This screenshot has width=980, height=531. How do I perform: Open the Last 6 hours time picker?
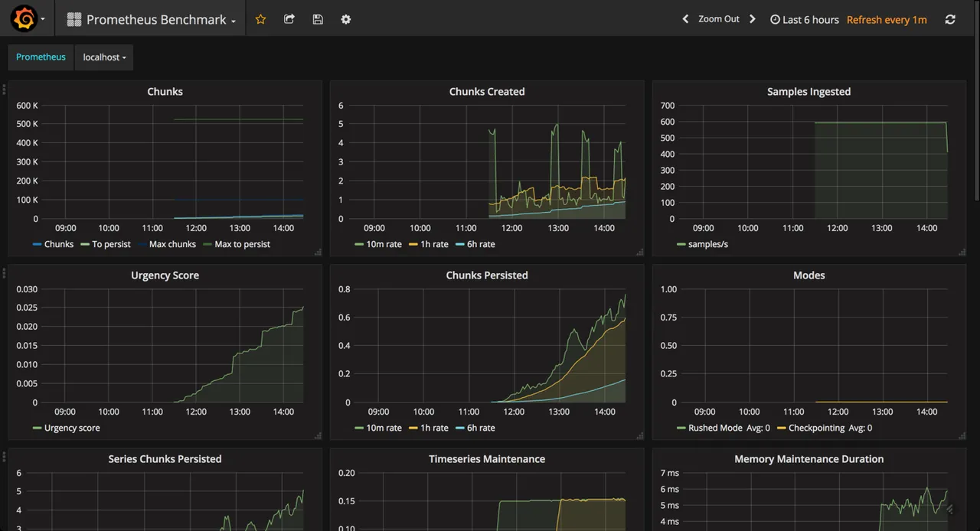pos(805,19)
